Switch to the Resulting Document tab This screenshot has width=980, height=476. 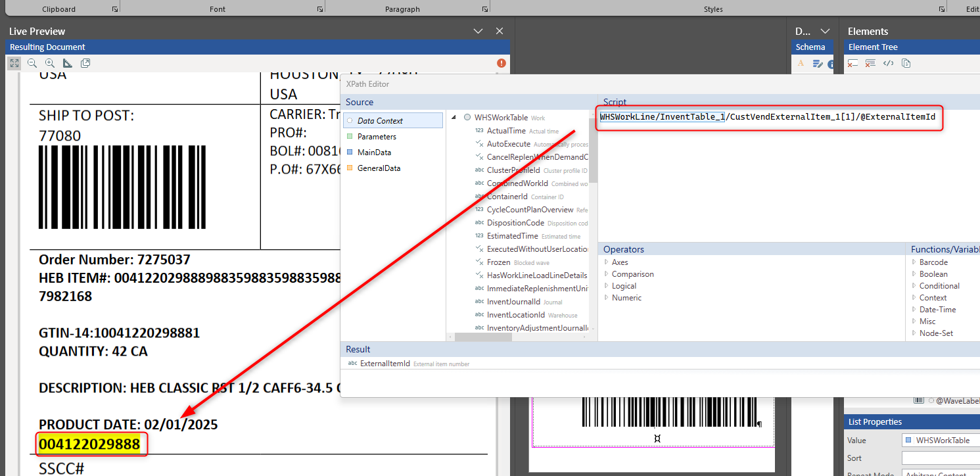pos(47,47)
